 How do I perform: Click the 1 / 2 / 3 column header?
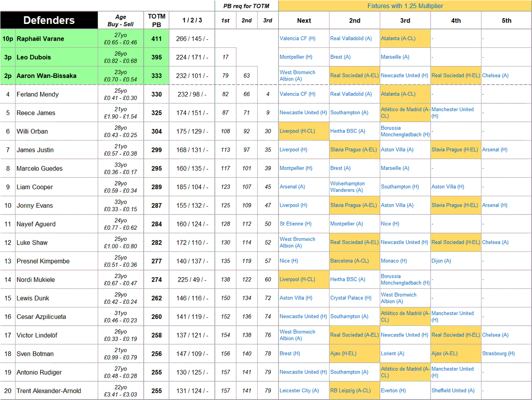pos(192,20)
